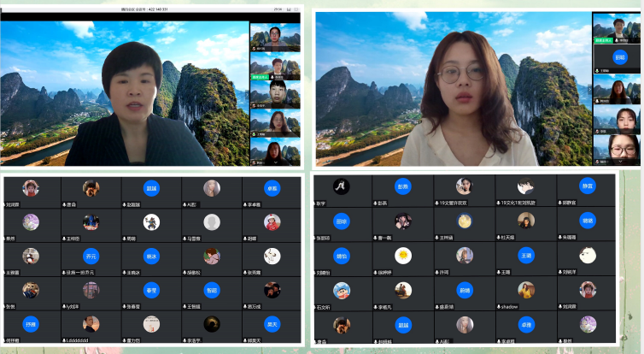
Task: Select the 琳冰 participant avatar
Action: point(151,256)
